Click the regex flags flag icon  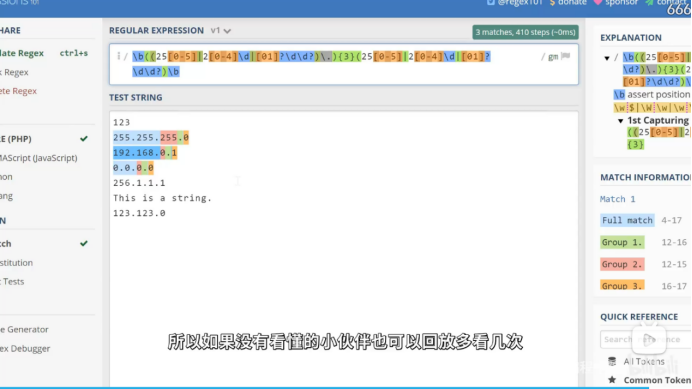[x=566, y=56]
